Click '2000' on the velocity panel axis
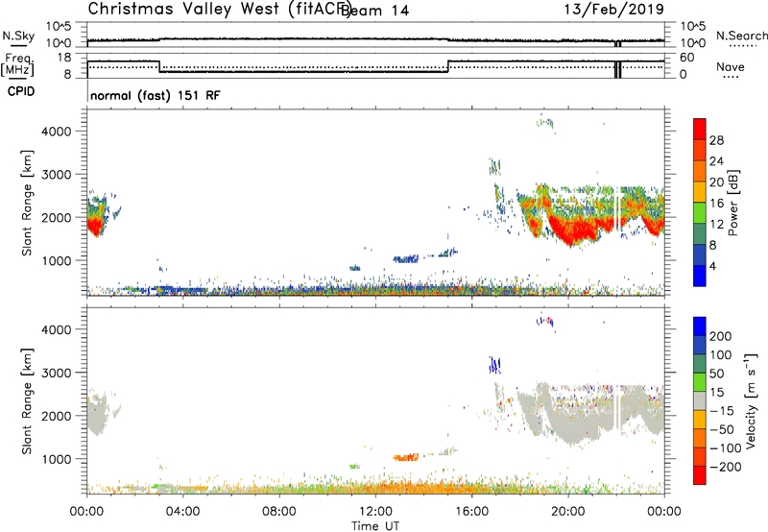 tap(57, 416)
